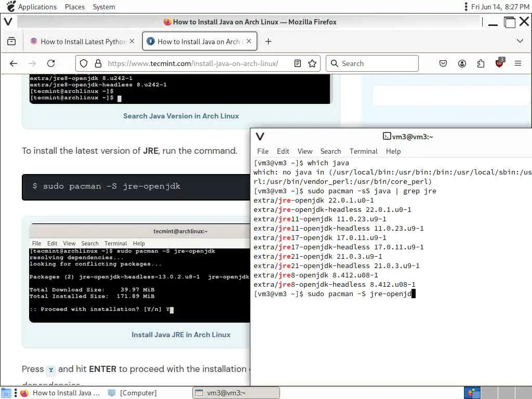Screen dimensions: 532x399
Task: Open the Pocket save icon
Action: point(443,63)
